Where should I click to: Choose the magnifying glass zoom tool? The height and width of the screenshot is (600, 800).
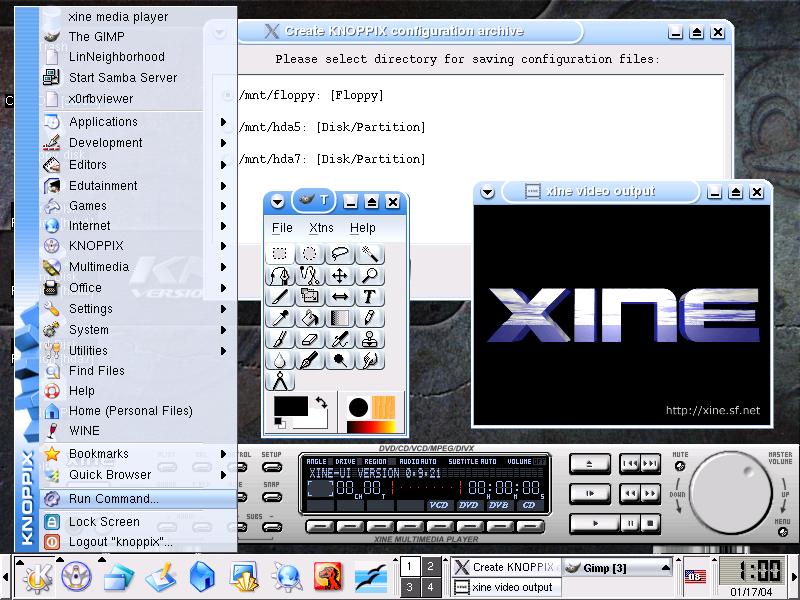point(370,276)
